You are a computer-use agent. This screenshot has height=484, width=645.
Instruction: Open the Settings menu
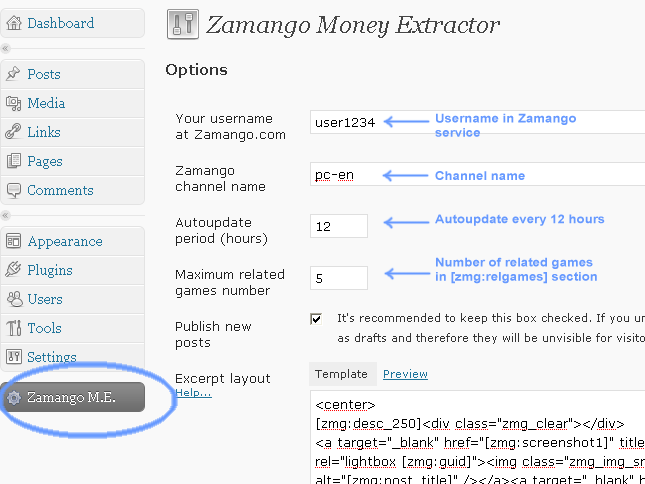[72, 357]
